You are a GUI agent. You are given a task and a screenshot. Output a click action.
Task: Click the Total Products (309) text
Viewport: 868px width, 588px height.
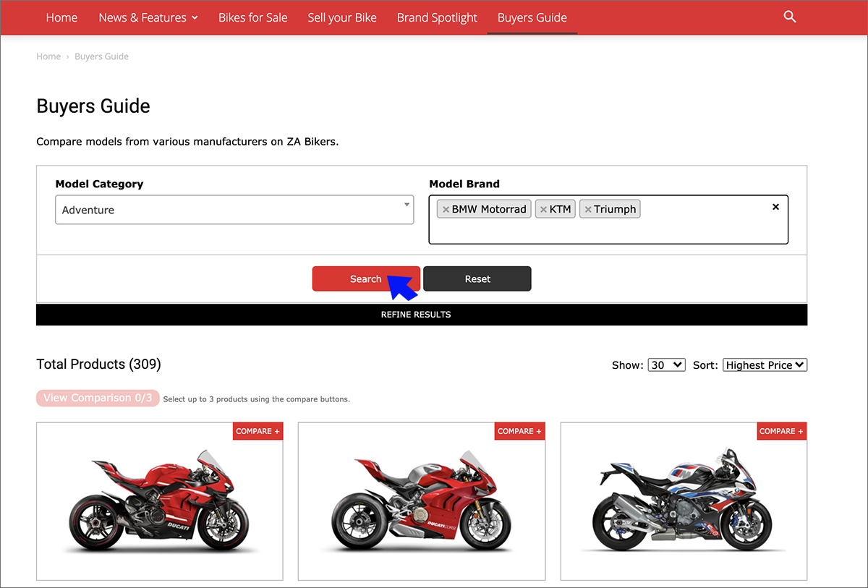click(x=98, y=365)
